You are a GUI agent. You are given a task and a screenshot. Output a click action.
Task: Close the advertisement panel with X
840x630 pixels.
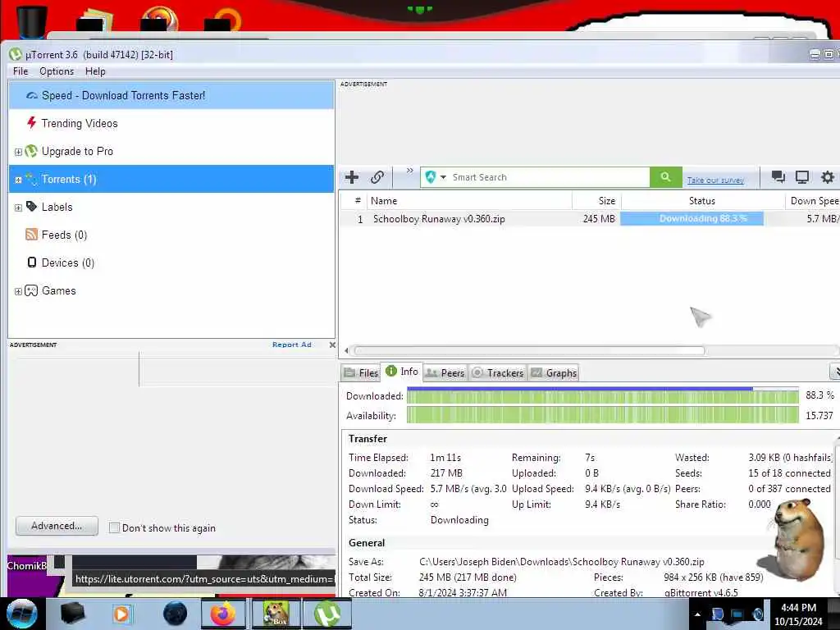[332, 345]
